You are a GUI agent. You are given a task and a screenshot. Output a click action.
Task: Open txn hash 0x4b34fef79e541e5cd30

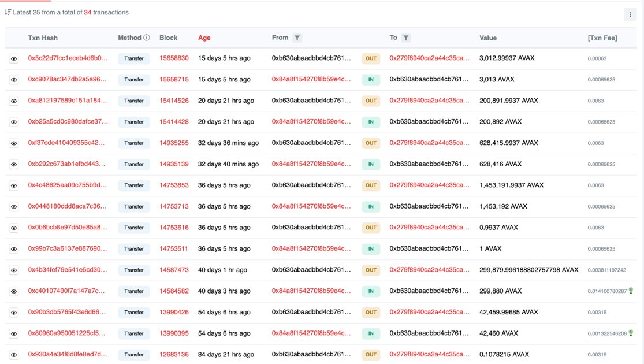coord(68,269)
